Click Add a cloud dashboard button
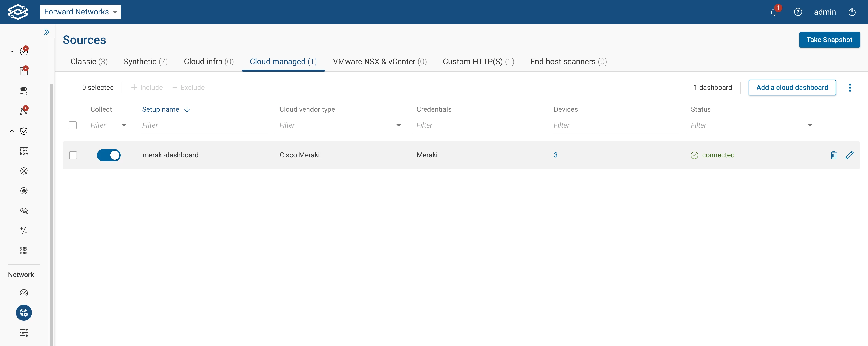The width and height of the screenshot is (868, 346). click(x=792, y=88)
